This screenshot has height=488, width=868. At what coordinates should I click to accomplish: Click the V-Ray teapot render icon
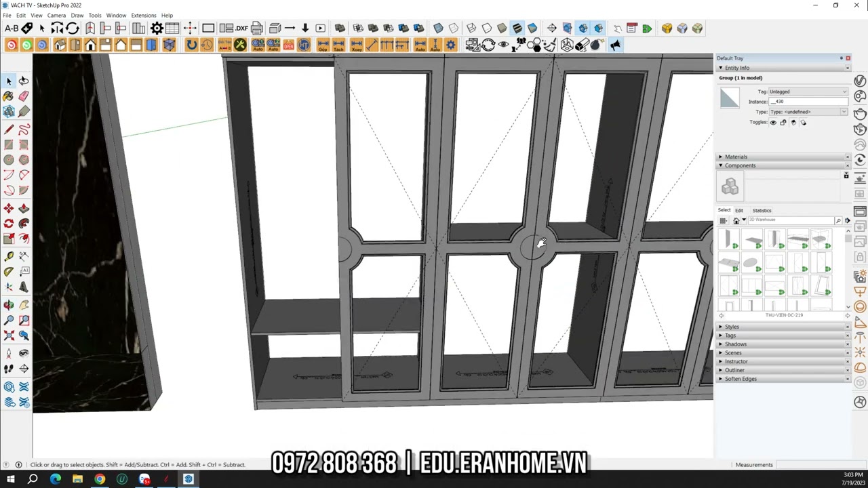[x=860, y=113]
